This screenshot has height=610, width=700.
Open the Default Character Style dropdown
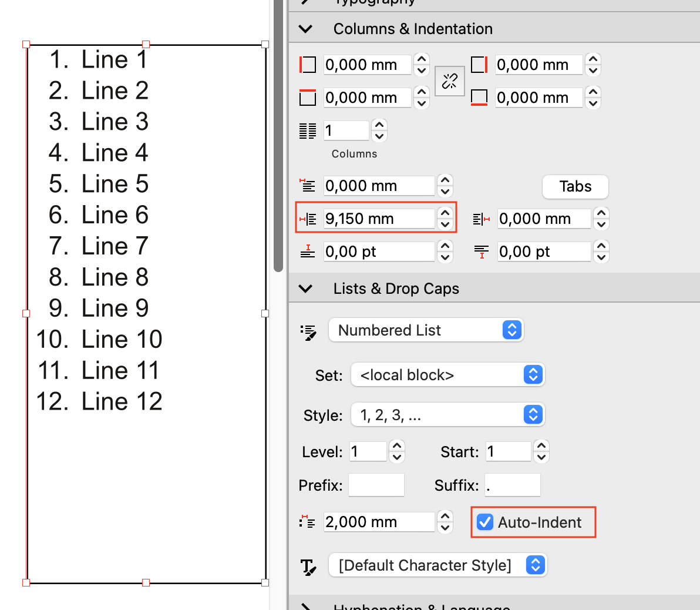pyautogui.click(x=437, y=565)
